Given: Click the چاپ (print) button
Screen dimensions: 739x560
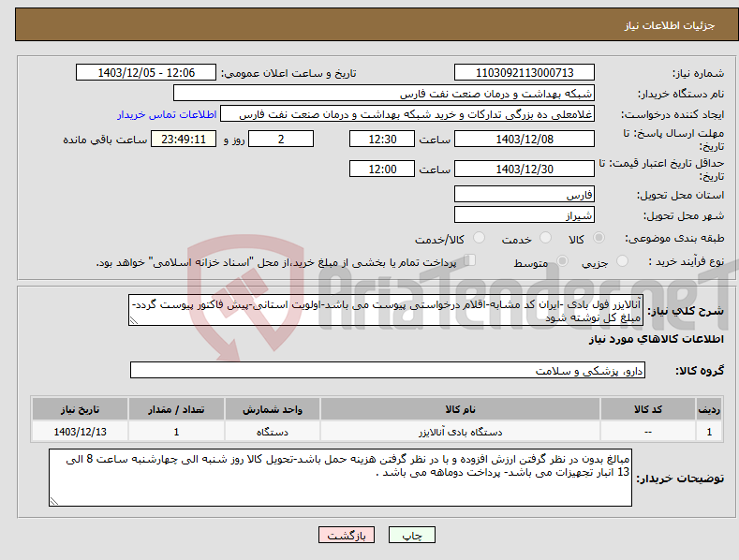Looking at the screenshot, I should 411,535.
